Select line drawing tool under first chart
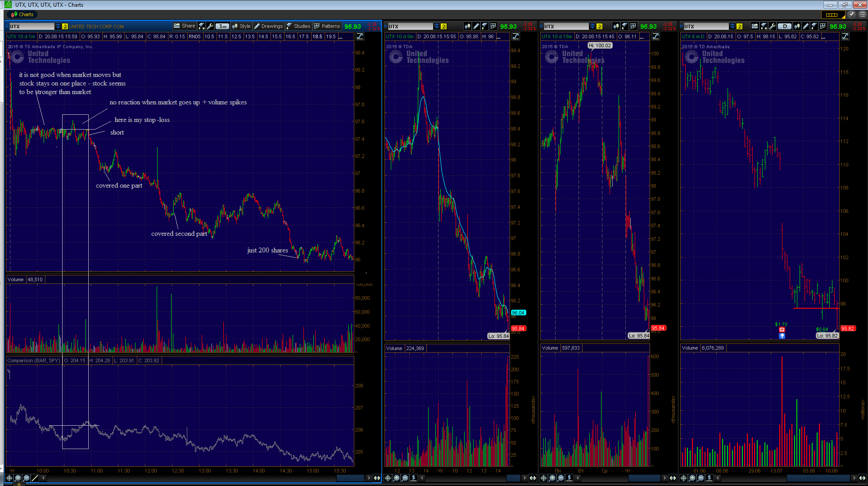 click(35, 478)
